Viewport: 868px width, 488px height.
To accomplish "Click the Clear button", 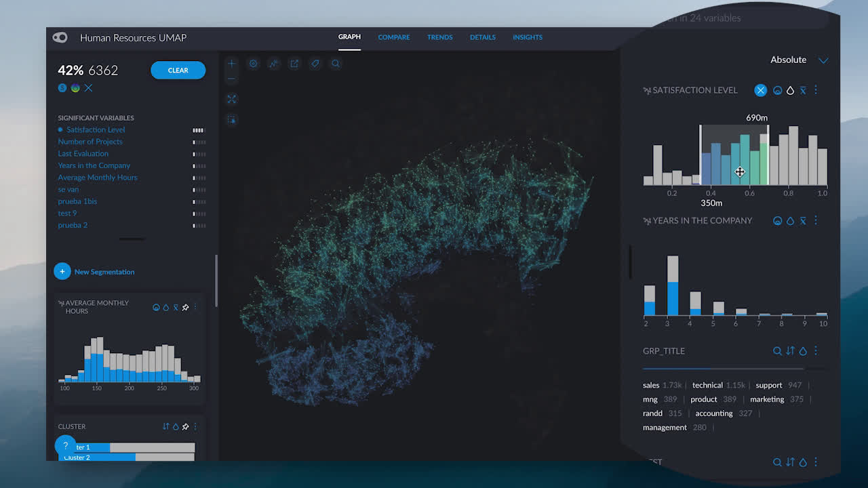I will pyautogui.click(x=178, y=70).
